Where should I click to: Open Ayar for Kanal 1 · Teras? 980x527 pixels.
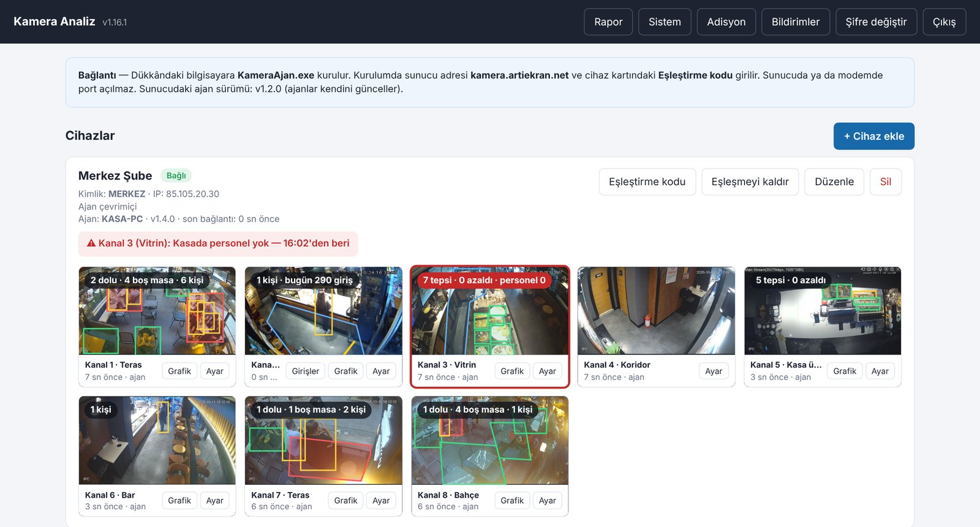point(215,371)
